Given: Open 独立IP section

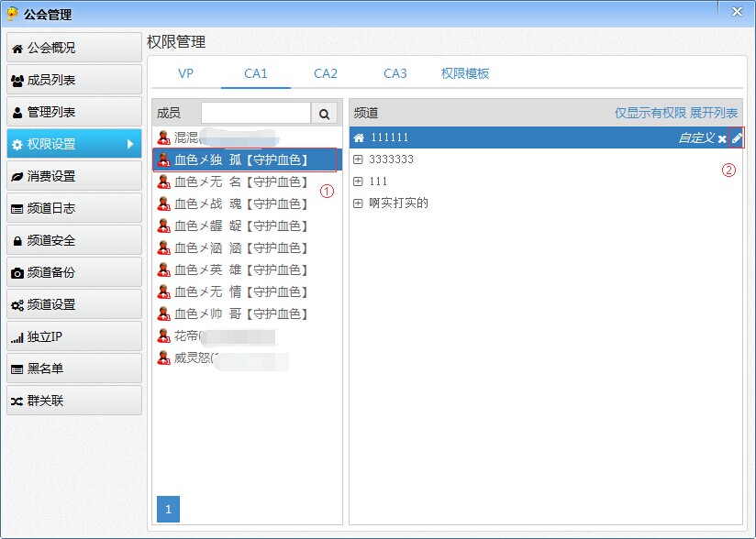Looking at the screenshot, I should tap(74, 336).
